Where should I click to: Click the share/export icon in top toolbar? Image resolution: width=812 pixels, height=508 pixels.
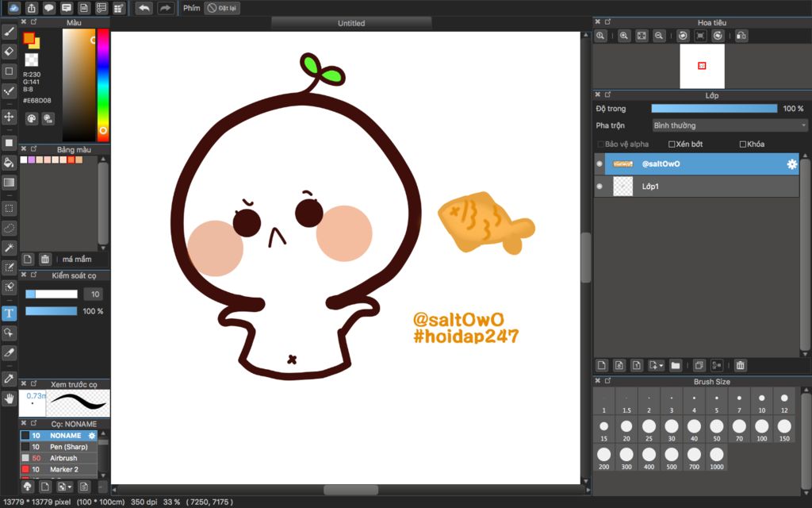32,8
